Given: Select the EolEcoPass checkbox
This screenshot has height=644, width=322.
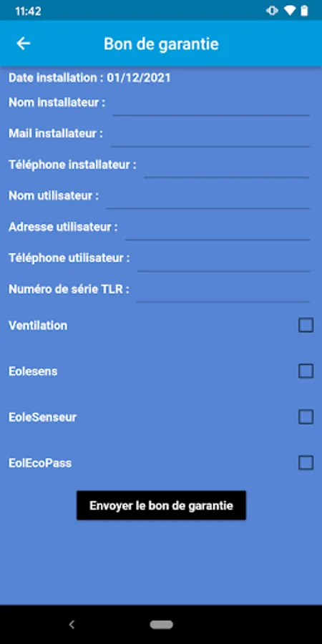Looking at the screenshot, I should [306, 463].
